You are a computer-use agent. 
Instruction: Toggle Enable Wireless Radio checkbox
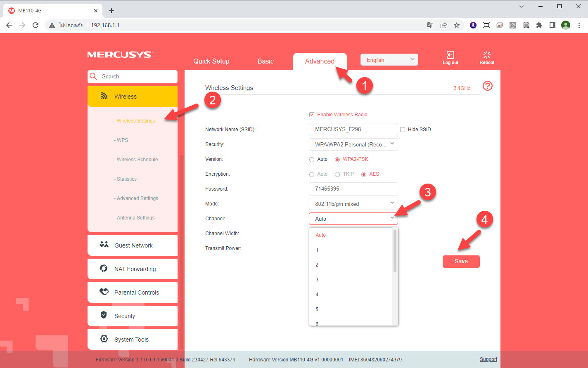[312, 115]
